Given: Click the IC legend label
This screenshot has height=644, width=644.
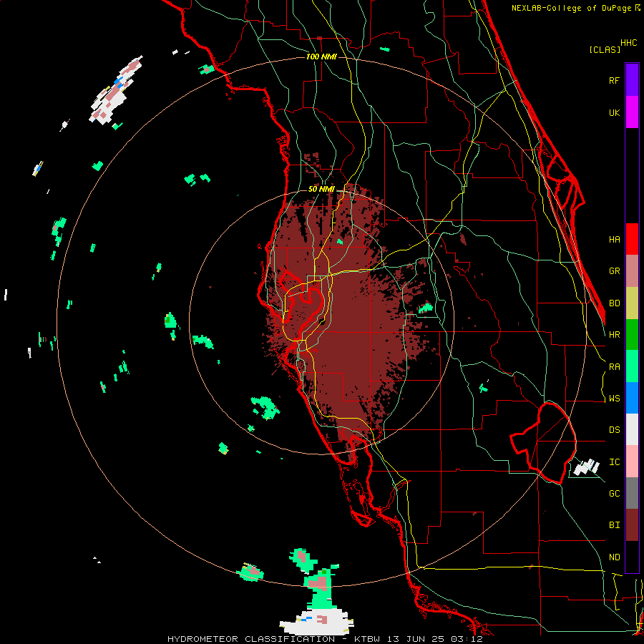Looking at the screenshot, I should 614,462.
